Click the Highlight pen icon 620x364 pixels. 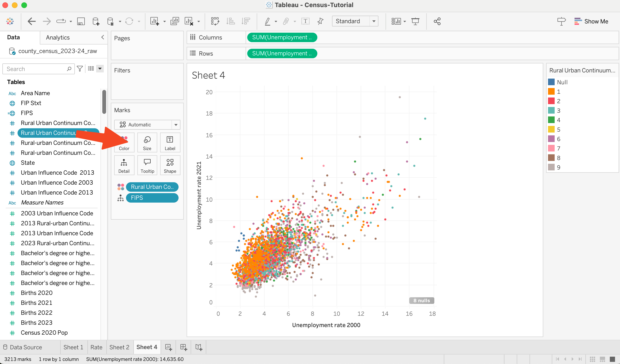click(267, 21)
